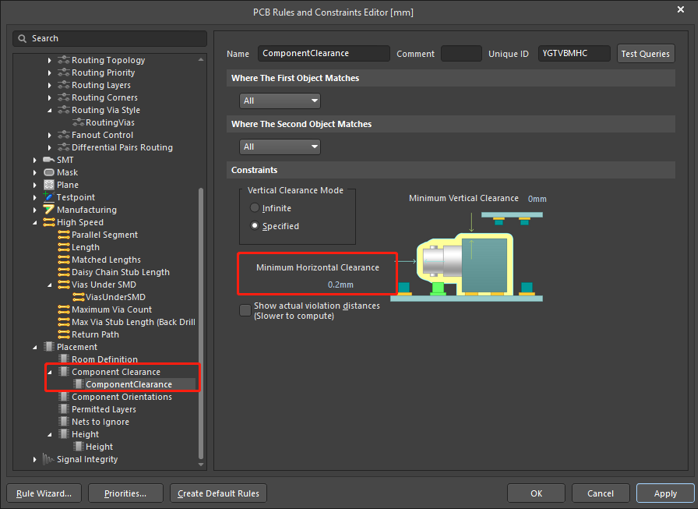Expand the SMT category
The image size is (698, 511).
[x=35, y=160]
